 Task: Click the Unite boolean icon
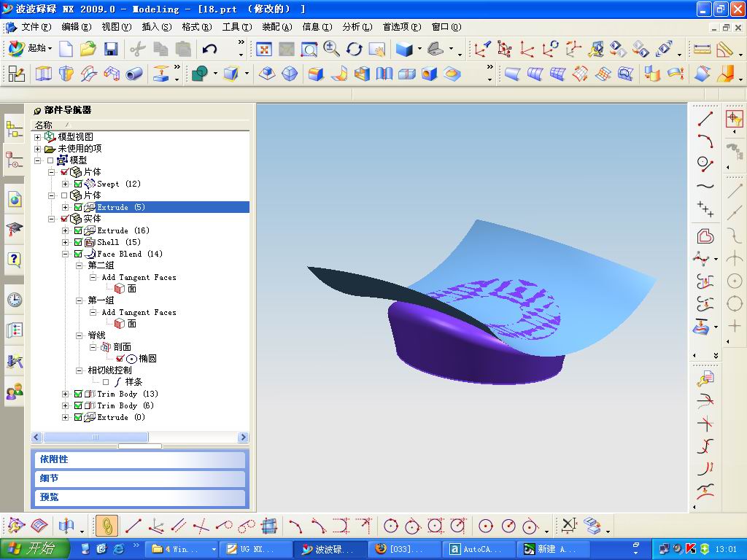click(x=200, y=74)
